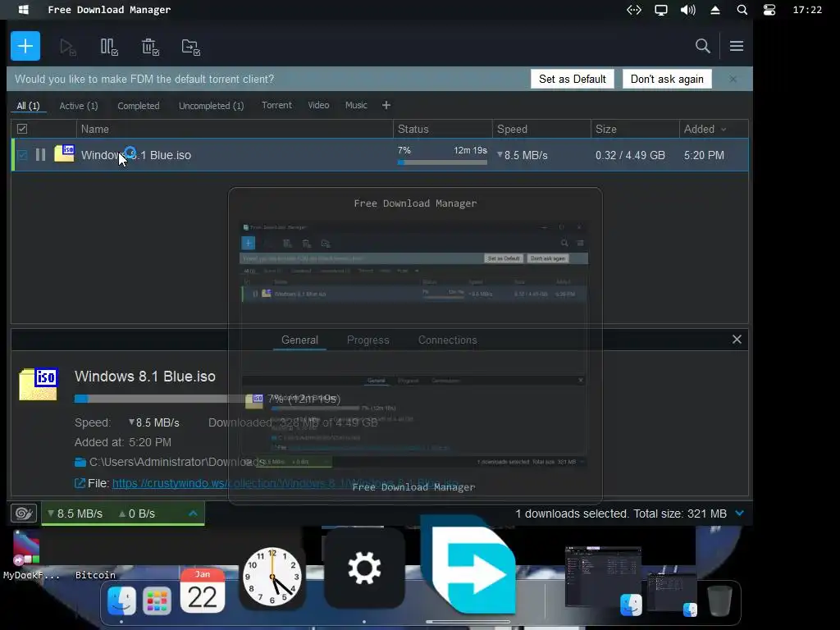This screenshot has width=840, height=630.
Task: Expand the total size chevron in status bar
Action: coord(739,514)
